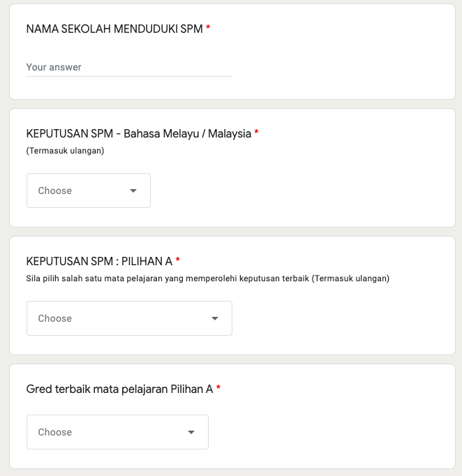
Task: Click the "Your answer" school name field
Action: pyautogui.click(x=129, y=68)
